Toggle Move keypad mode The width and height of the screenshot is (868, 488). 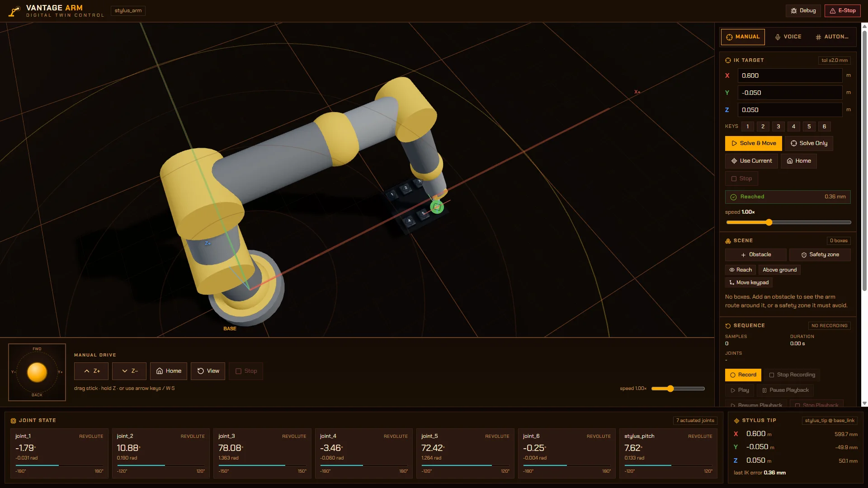click(x=749, y=282)
